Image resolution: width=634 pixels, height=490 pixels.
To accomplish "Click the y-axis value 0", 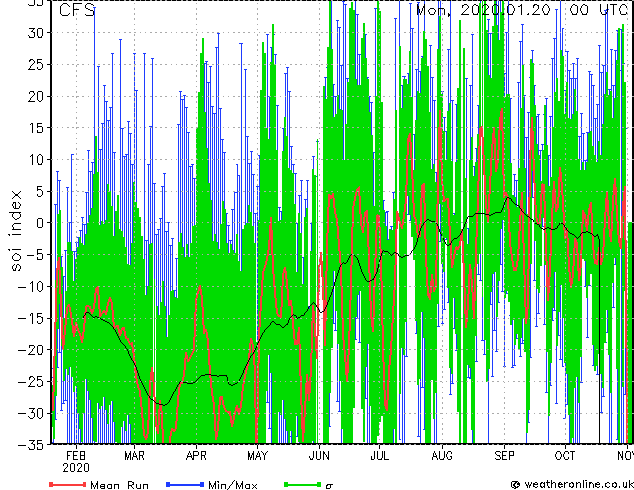I will click(40, 223).
